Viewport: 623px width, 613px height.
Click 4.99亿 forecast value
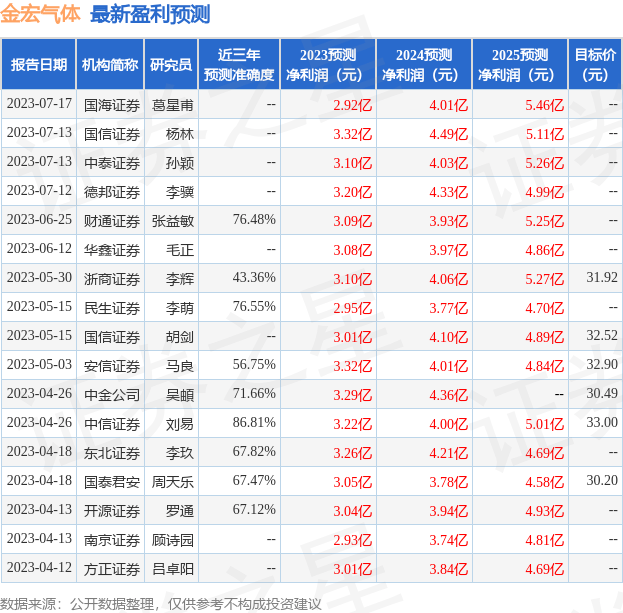[544, 192]
